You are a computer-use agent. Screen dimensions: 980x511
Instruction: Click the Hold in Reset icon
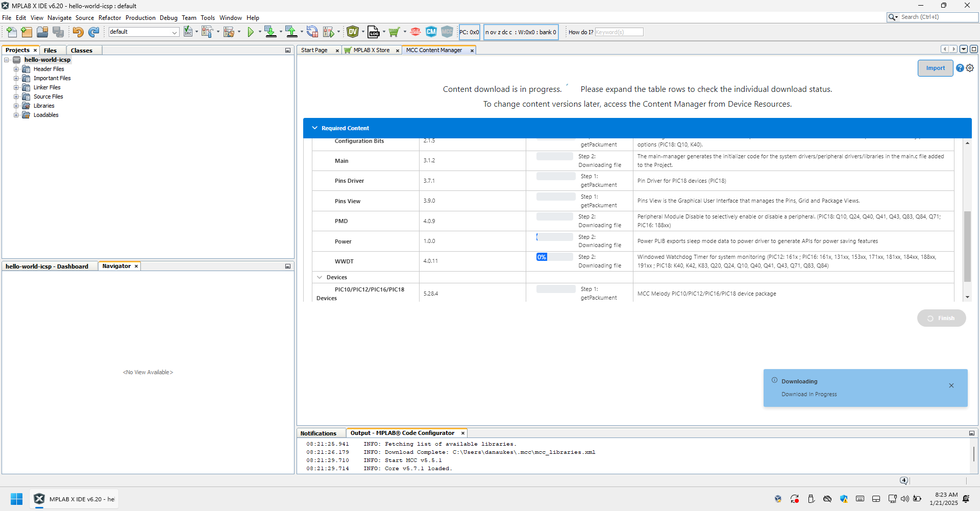(x=312, y=32)
